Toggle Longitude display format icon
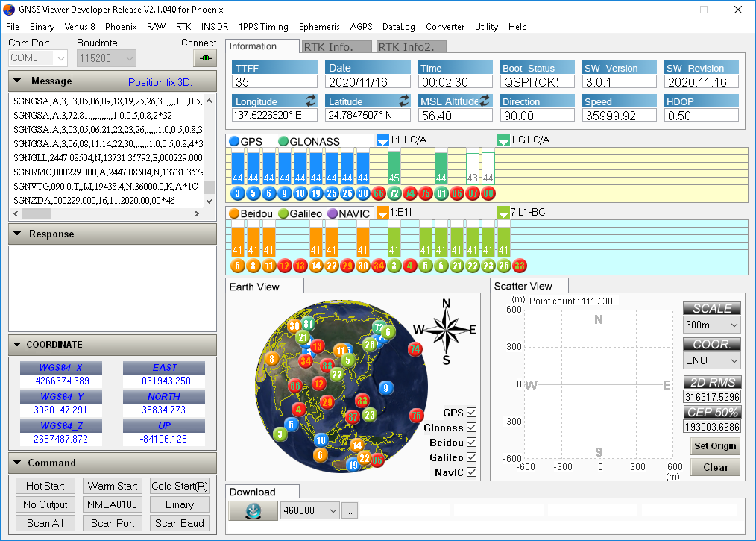 pyautogui.click(x=311, y=101)
